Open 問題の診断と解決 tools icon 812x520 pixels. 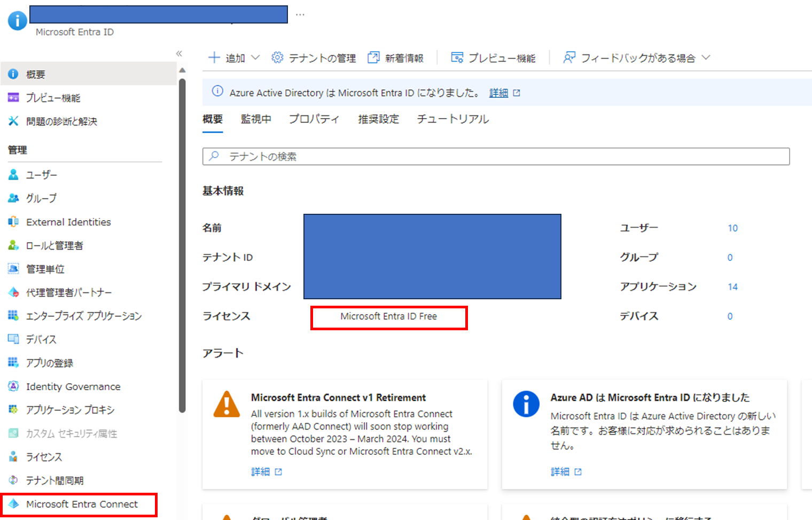pos(13,121)
